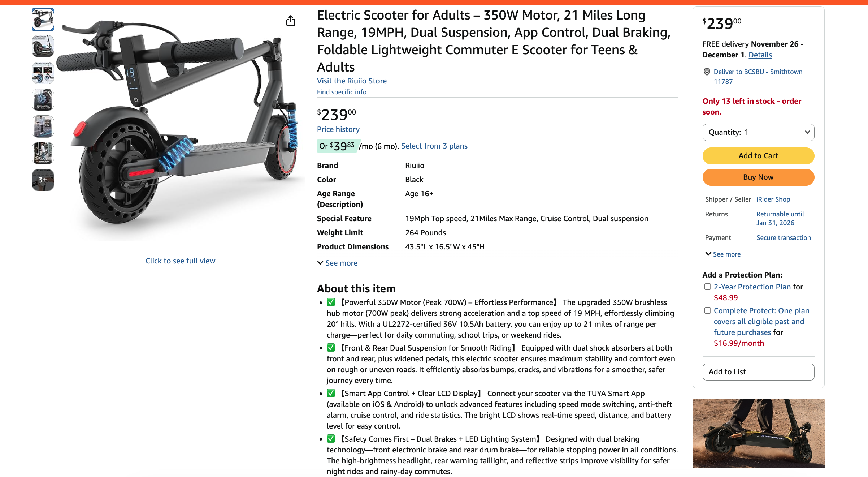Viewport: 868px width, 477px height.
Task: Select the second product thumbnail image
Action: (x=43, y=46)
